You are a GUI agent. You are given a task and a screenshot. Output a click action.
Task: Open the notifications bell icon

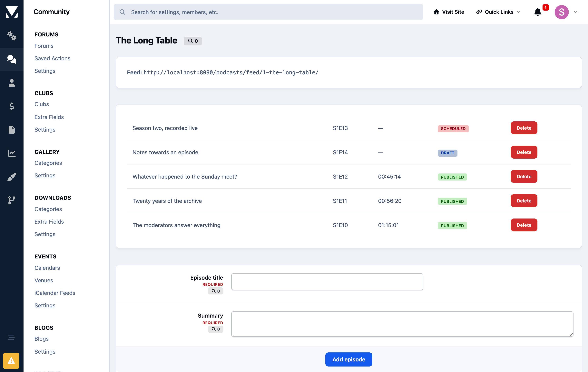pyautogui.click(x=538, y=12)
